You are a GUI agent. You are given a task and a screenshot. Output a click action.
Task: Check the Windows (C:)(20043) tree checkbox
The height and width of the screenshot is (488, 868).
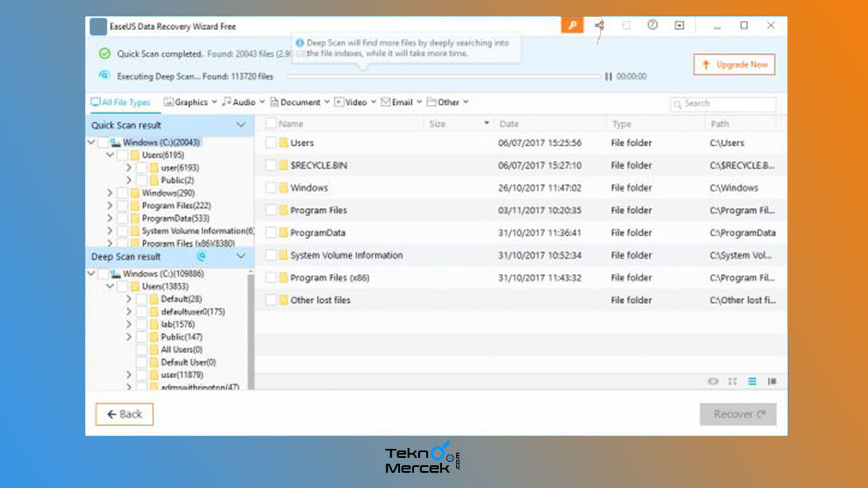[x=103, y=142]
